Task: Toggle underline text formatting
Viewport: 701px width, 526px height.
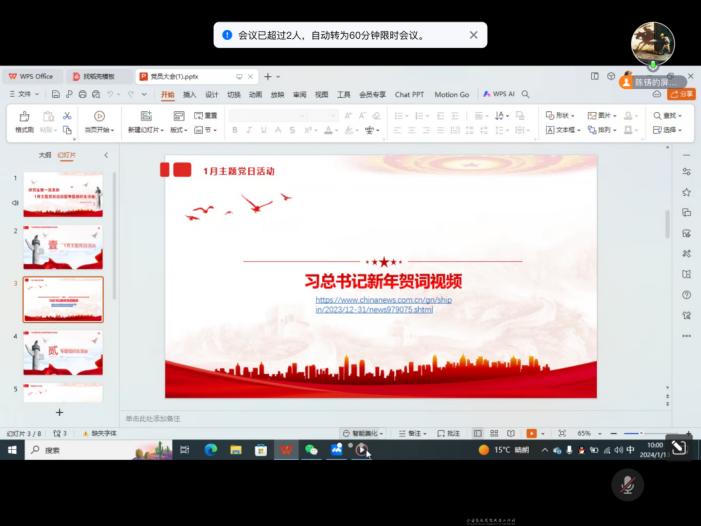Action: click(x=264, y=130)
